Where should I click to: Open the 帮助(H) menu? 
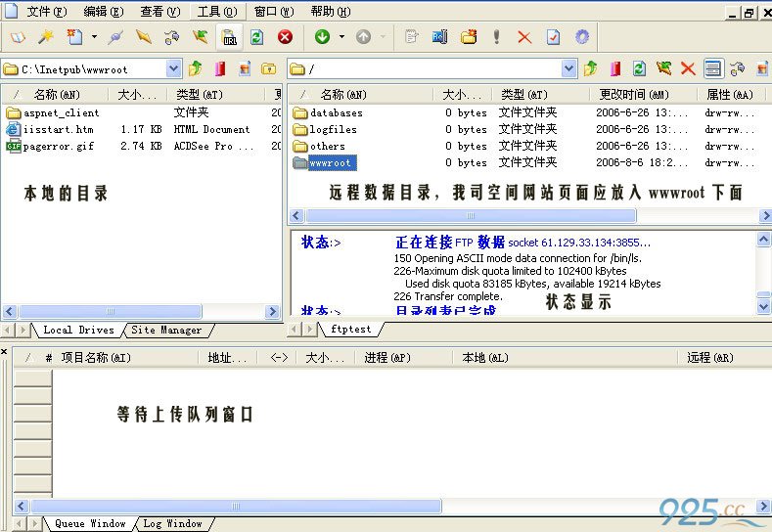[x=331, y=12]
